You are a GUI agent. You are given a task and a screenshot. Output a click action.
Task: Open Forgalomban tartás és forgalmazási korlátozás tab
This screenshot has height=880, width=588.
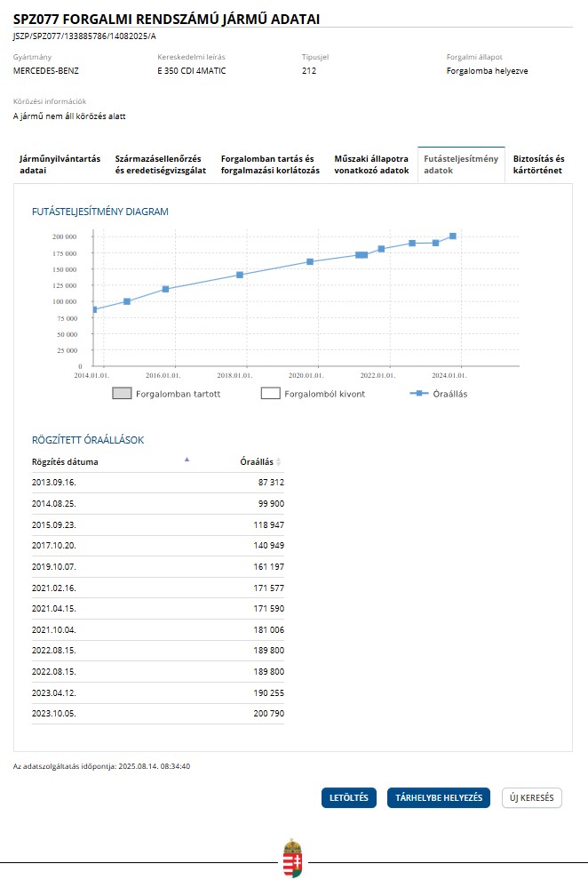tap(269, 164)
